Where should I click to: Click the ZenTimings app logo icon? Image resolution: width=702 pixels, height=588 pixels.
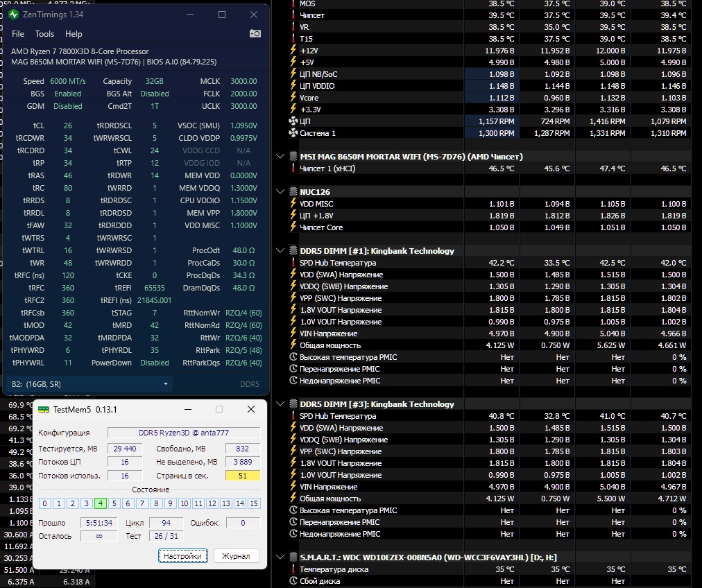(13, 15)
